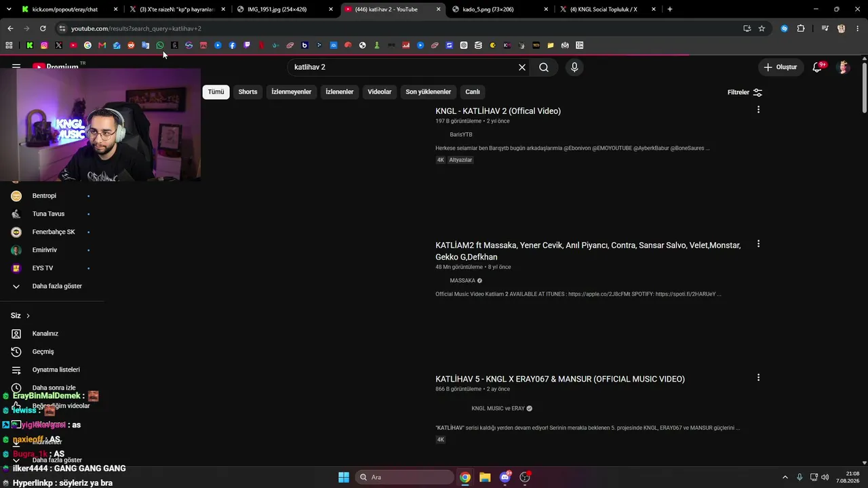Open YouTube notifications bell
The width and height of the screenshot is (868, 488).
coord(817,67)
